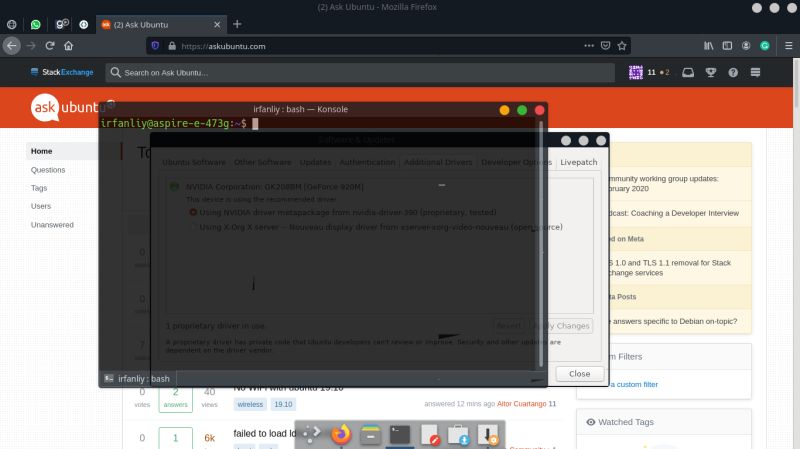Open Plasma application launcher in dock

pyautogui.click(x=311, y=435)
